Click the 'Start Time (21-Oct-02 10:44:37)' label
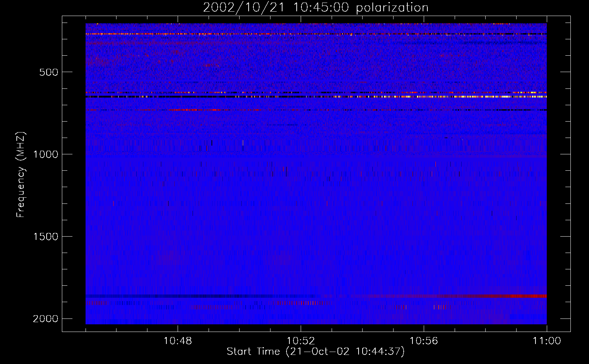The width and height of the screenshot is (589, 364). click(x=316, y=351)
